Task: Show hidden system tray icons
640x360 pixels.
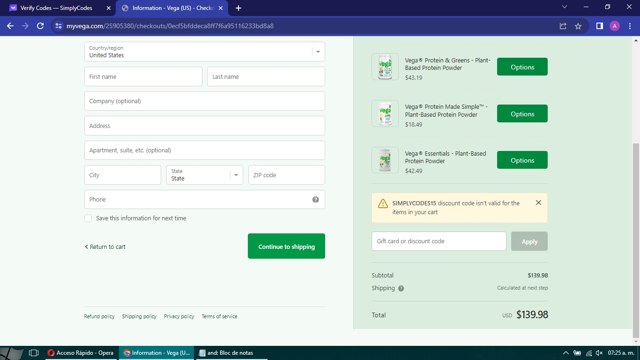Action: [565, 353]
